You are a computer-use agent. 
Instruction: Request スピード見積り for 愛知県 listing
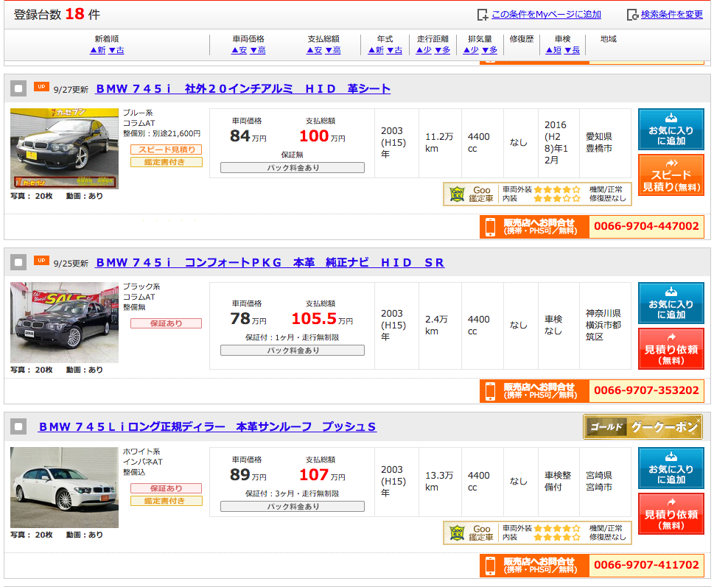[x=671, y=175]
